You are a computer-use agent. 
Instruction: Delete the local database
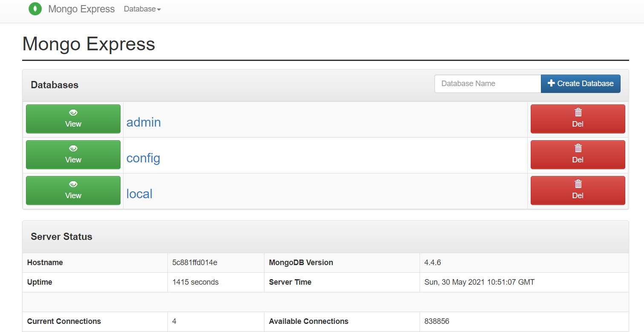[x=578, y=191]
